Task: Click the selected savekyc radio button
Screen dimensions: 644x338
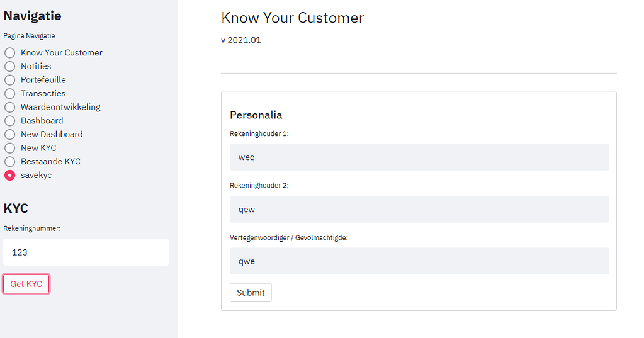Action: tap(10, 175)
